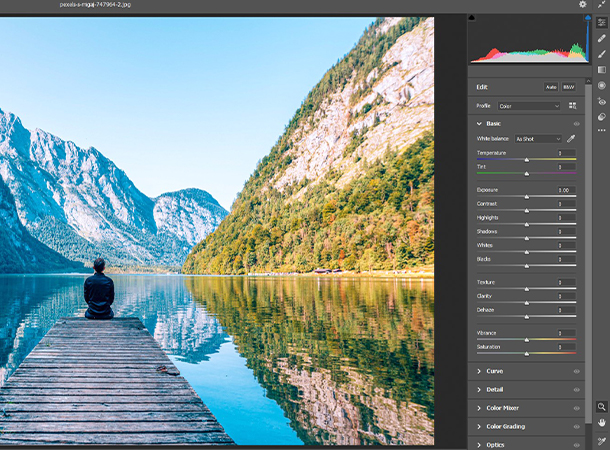The height and width of the screenshot is (450, 610).
Task: Select the Zoom magnifier tool
Action: click(602, 407)
